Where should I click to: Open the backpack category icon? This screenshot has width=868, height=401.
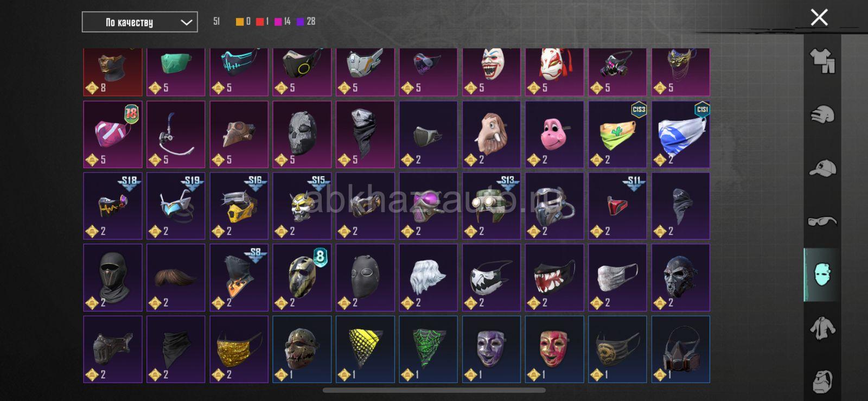click(x=822, y=381)
